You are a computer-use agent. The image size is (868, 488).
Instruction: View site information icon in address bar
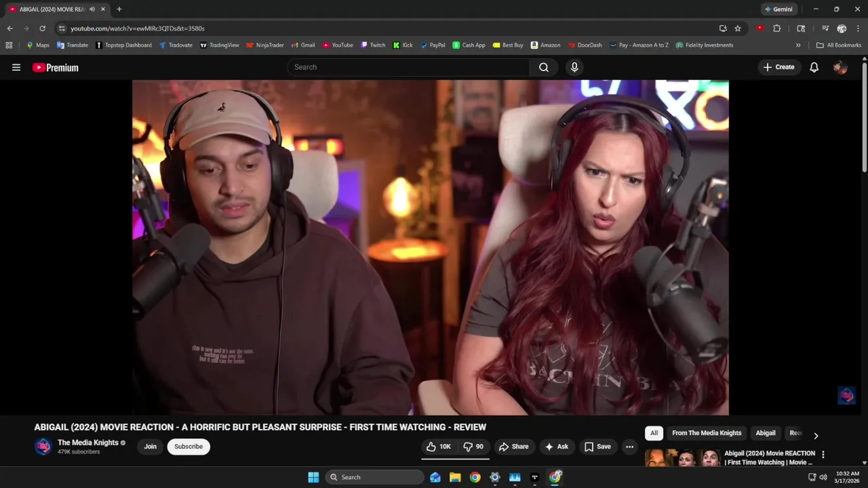(x=62, y=28)
